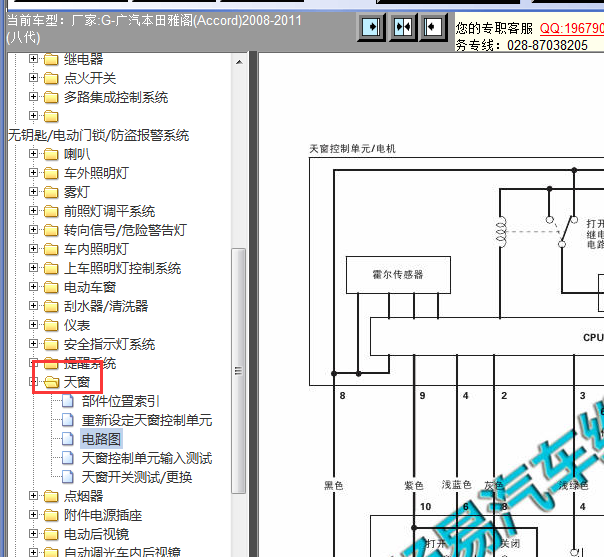Screen dimensions: 604x557
Task: Select the 雾灯 folder icon
Action: [x=51, y=192]
